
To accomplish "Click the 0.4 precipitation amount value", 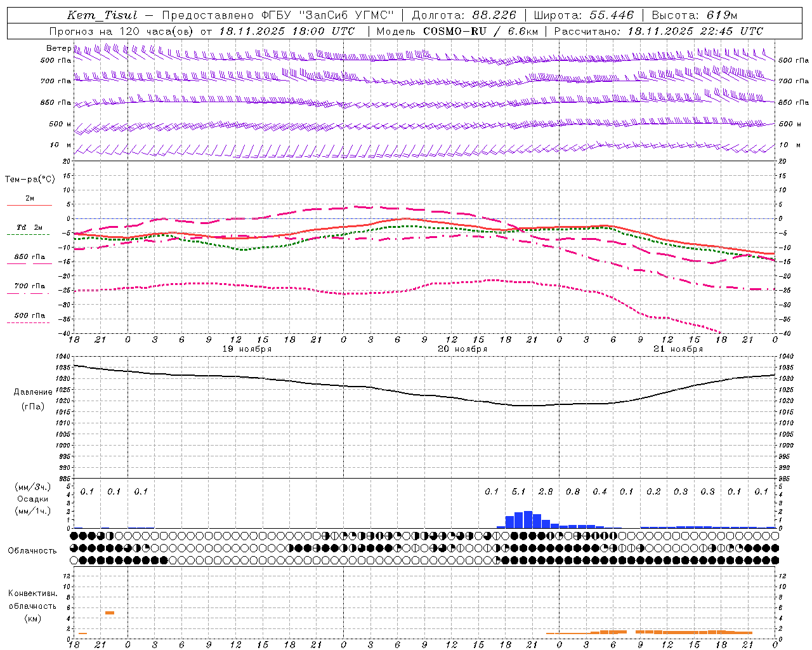I will (x=599, y=491).
